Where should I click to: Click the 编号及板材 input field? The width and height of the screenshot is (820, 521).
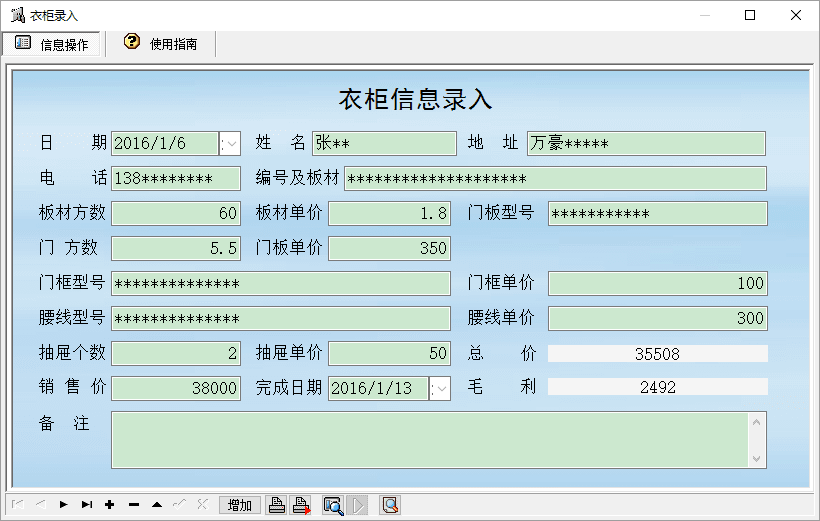[x=555, y=178]
